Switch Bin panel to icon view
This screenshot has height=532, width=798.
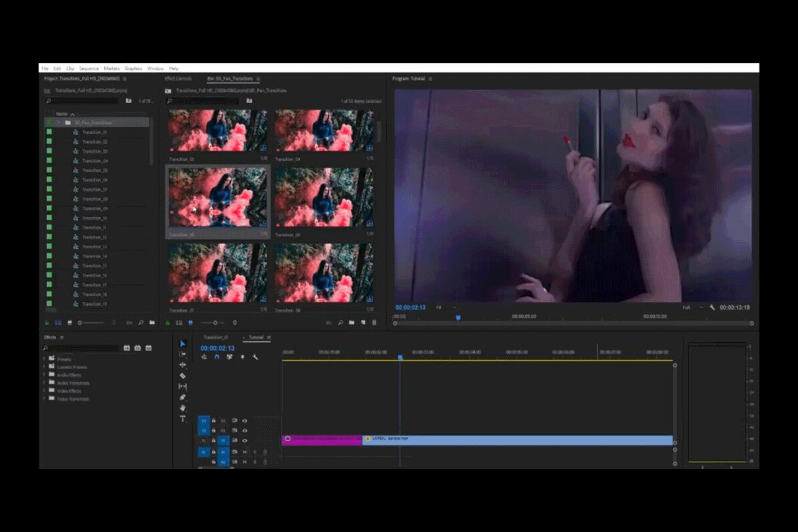pyautogui.click(x=190, y=323)
